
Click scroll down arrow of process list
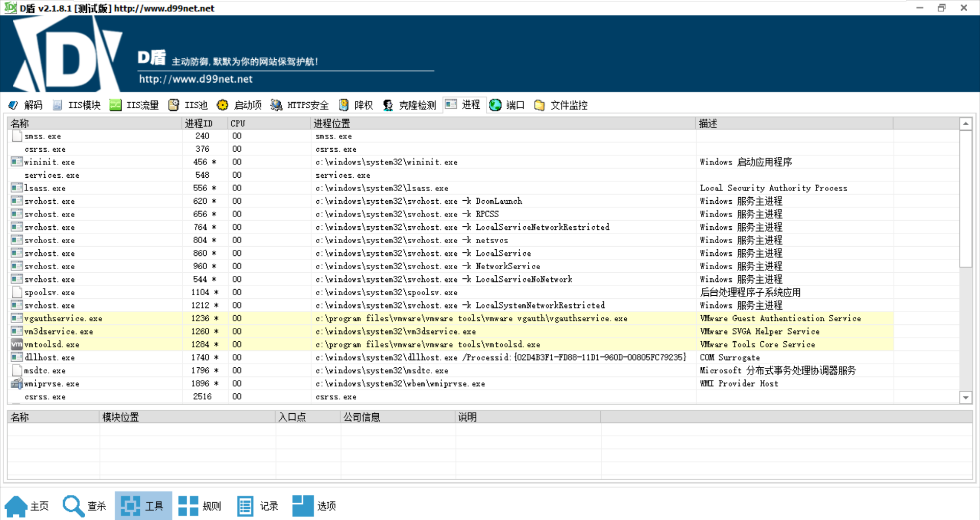pyautogui.click(x=966, y=397)
